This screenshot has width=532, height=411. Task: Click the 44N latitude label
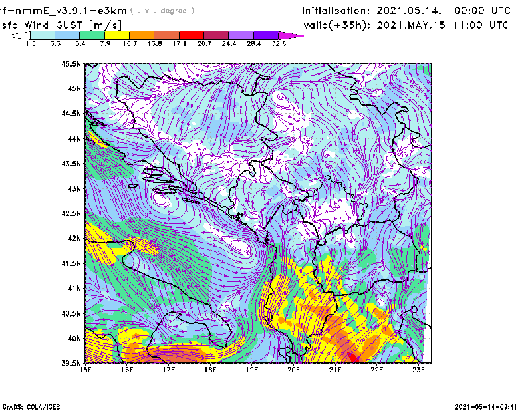(x=74, y=138)
